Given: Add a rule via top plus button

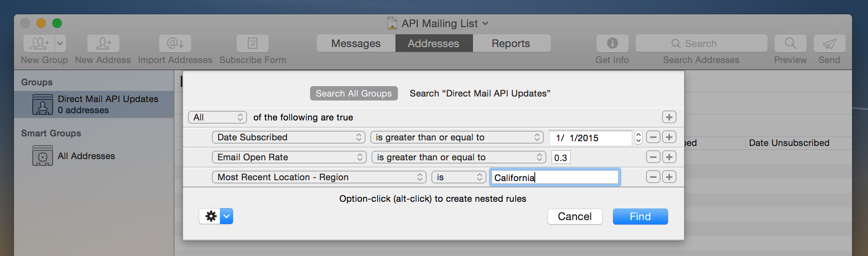Looking at the screenshot, I should coord(669,117).
